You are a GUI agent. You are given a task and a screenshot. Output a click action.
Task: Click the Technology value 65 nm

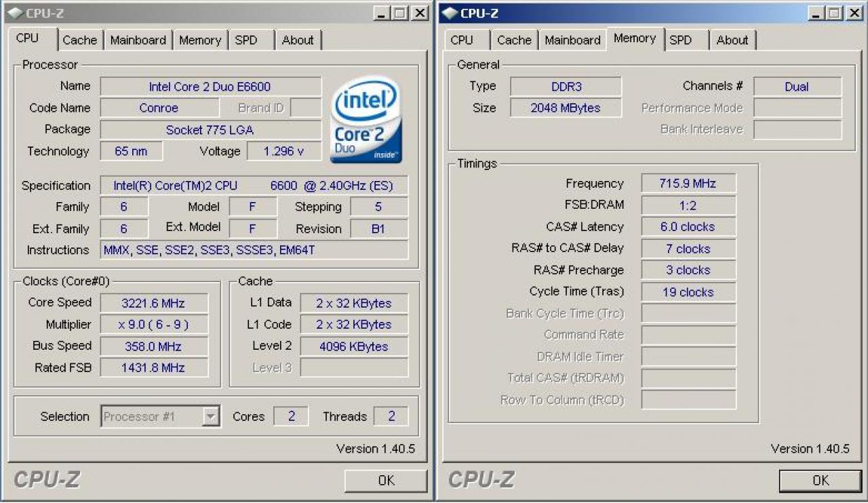point(131,151)
